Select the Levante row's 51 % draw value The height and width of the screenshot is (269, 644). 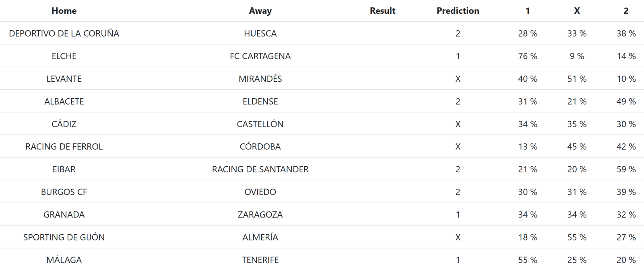[x=577, y=79]
